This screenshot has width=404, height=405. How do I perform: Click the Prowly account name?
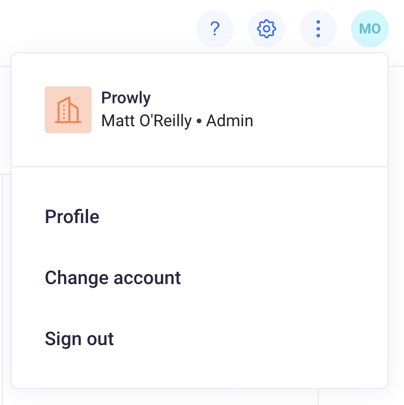(126, 98)
